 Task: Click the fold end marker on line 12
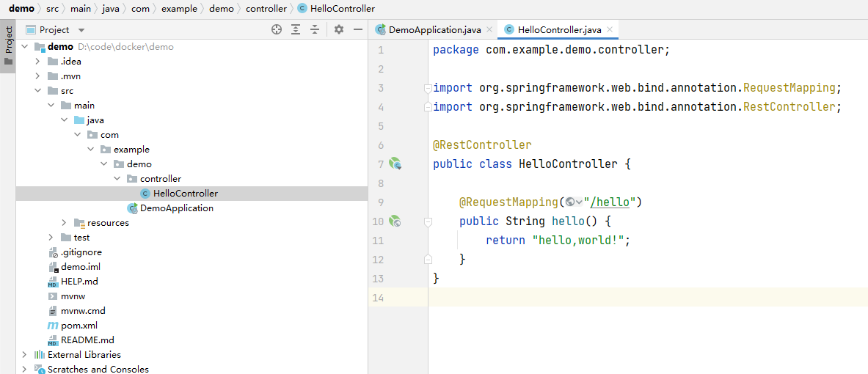pos(427,259)
